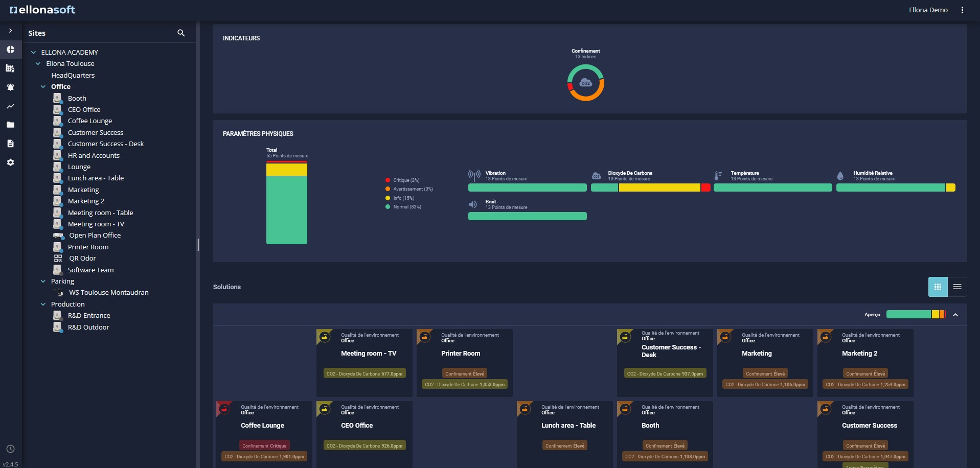Collapse the Aperçu solutions group chevron
Screen dimensions: 980x468
955,315
